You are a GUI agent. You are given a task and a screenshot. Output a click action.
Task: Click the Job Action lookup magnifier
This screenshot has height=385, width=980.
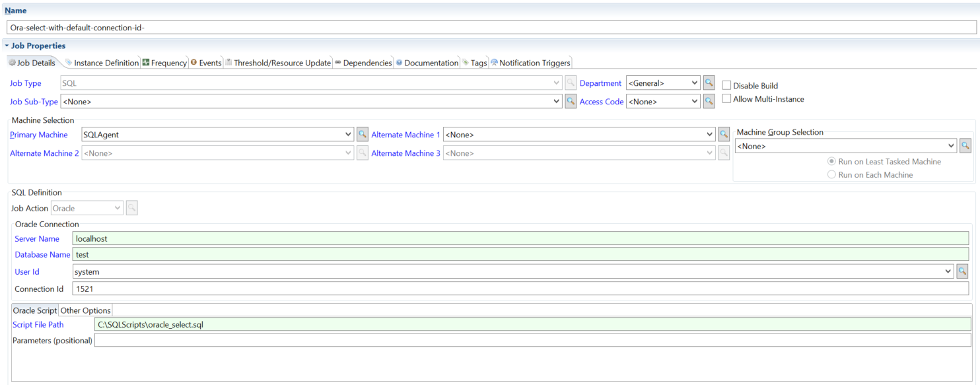tap(131, 208)
